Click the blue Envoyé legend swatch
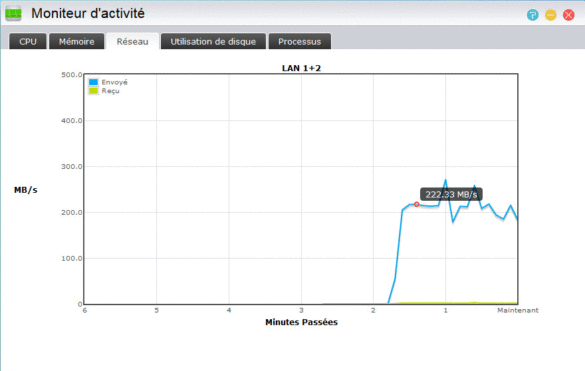 (93, 82)
